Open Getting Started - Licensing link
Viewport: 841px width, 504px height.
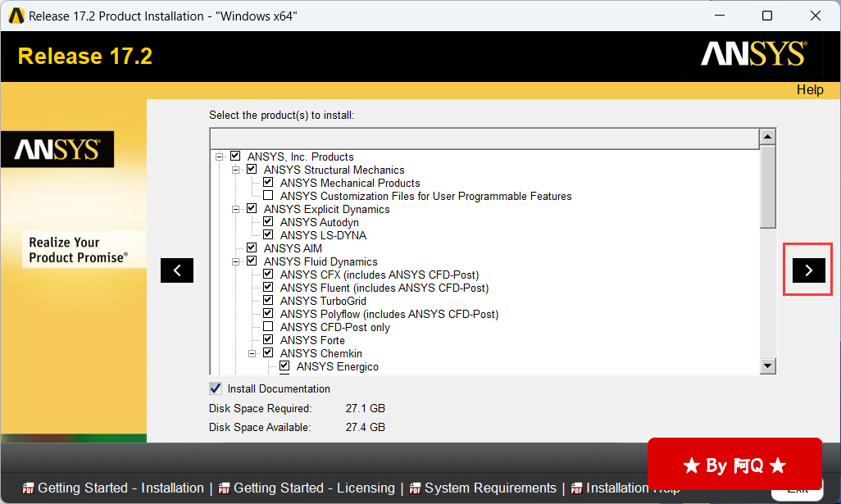[314, 488]
